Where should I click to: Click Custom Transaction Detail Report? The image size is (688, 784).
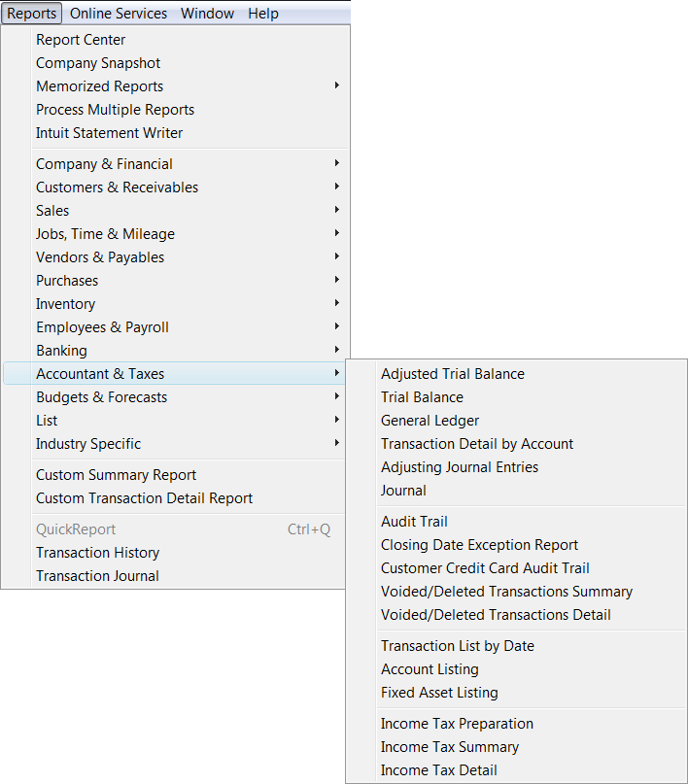pos(144,498)
